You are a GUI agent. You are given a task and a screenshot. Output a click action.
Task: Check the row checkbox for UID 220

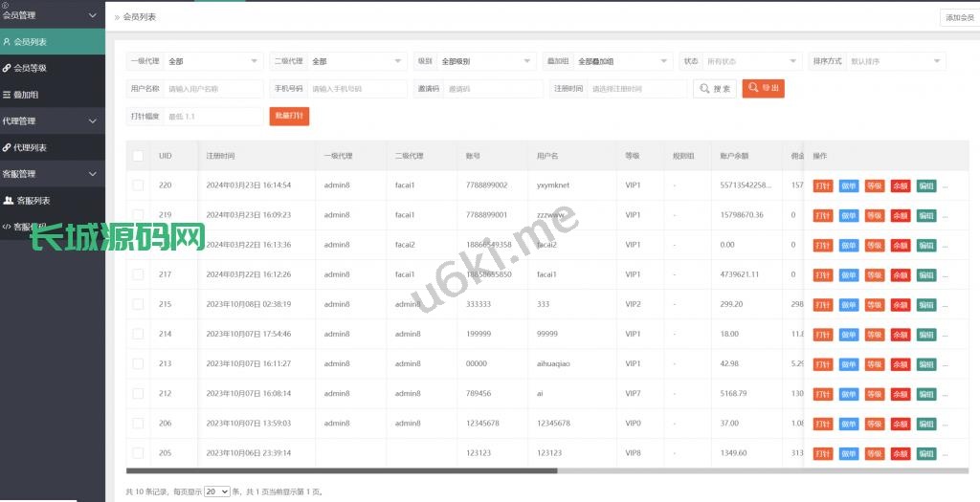pyautogui.click(x=139, y=186)
